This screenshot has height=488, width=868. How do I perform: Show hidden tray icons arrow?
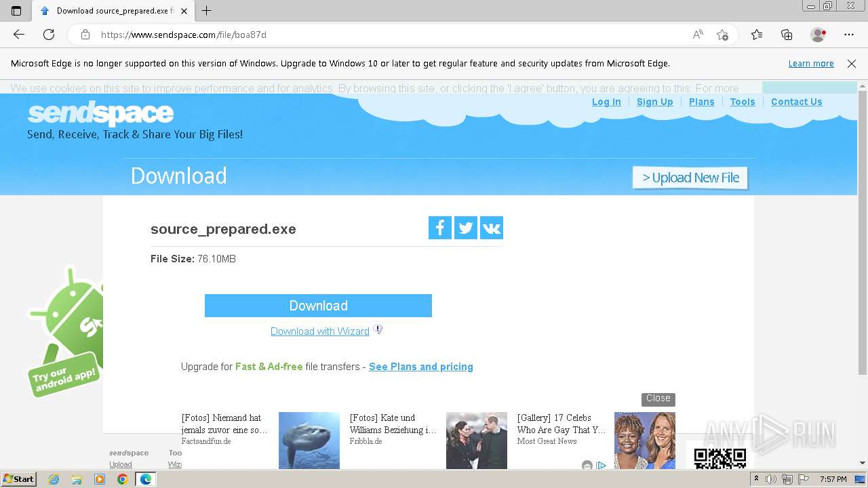757,479
